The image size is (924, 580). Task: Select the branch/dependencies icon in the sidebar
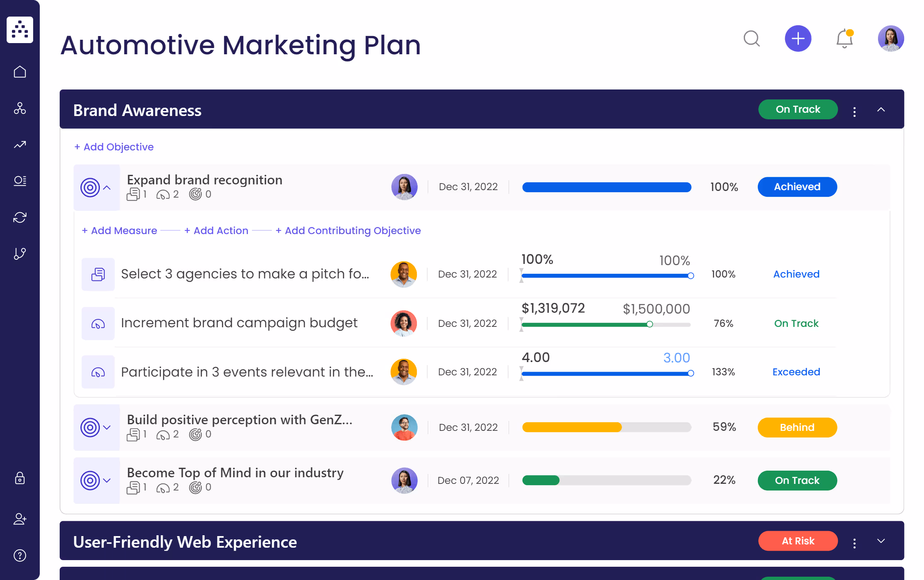[20, 253]
